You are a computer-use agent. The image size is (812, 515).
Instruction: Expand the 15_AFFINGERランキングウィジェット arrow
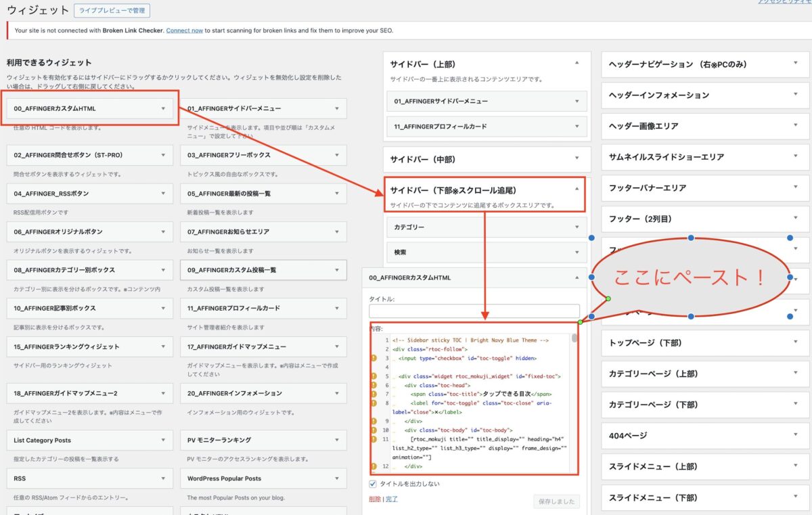163,346
